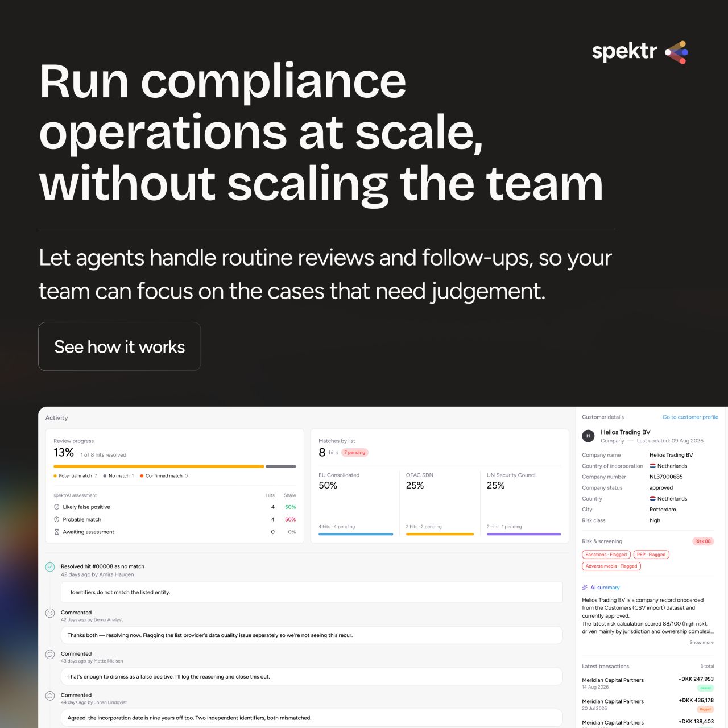Screen dimensions: 728x728
Task: Click the AI summary sparkle icon
Action: pos(585,588)
